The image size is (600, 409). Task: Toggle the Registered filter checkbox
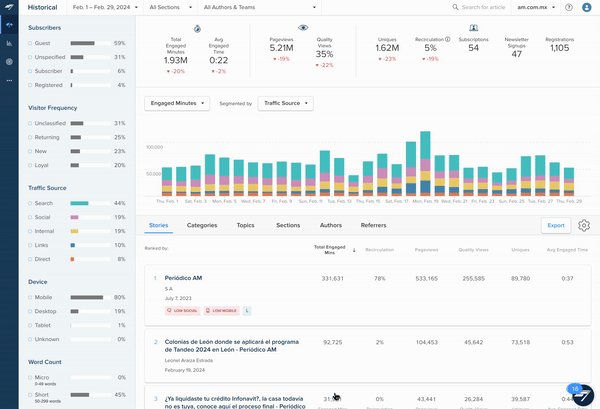(x=30, y=85)
